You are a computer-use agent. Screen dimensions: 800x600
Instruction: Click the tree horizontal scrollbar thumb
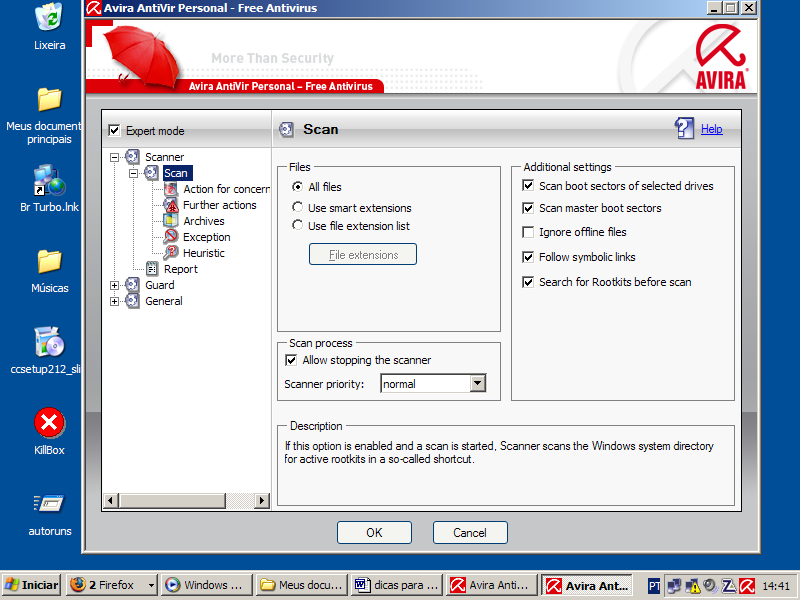(172, 501)
